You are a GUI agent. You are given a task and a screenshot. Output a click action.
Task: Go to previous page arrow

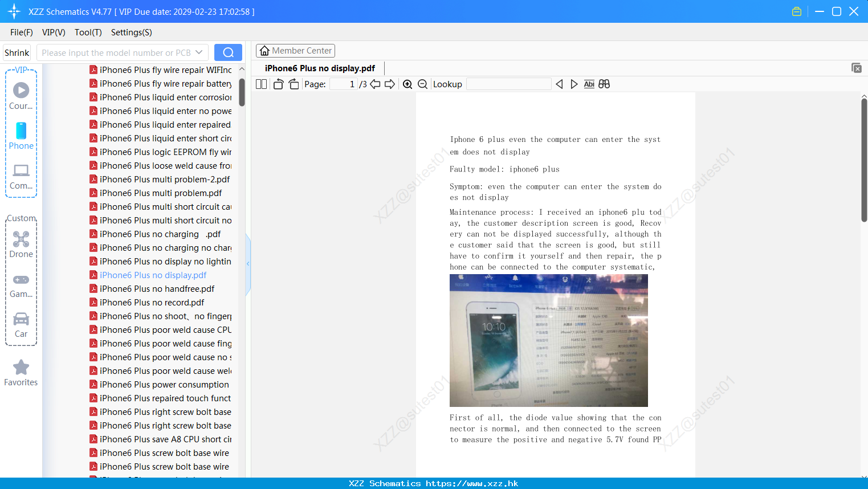(375, 84)
